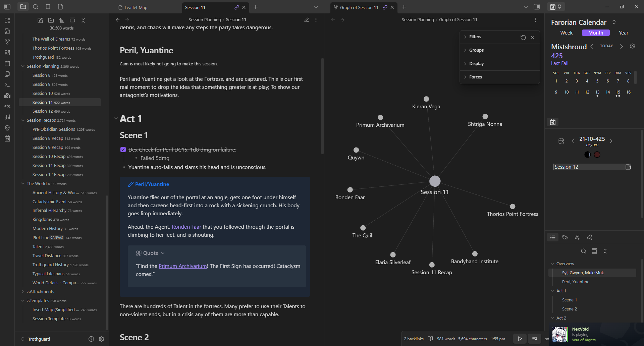Switch the calendar to Year view
The width and height of the screenshot is (644, 346).
pos(623,33)
